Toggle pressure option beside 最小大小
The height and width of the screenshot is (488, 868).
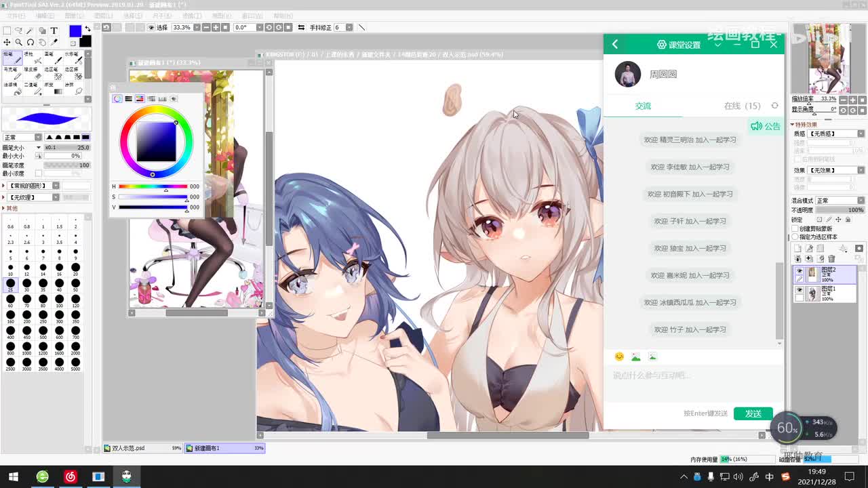pyautogui.click(x=39, y=156)
